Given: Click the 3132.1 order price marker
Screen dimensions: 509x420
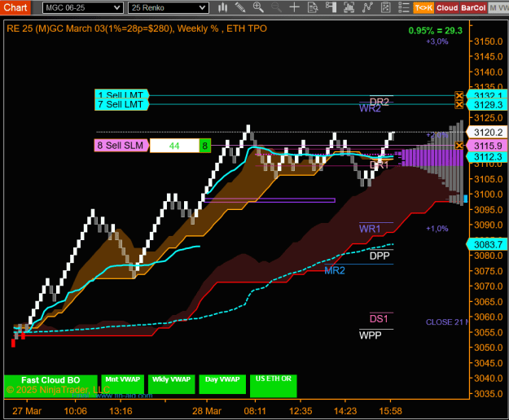Looking at the screenshot, I should pos(487,94).
